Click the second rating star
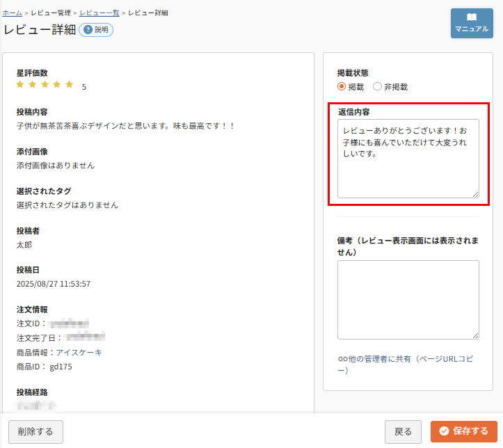Image resolution: width=503 pixels, height=448 pixels. [33, 85]
